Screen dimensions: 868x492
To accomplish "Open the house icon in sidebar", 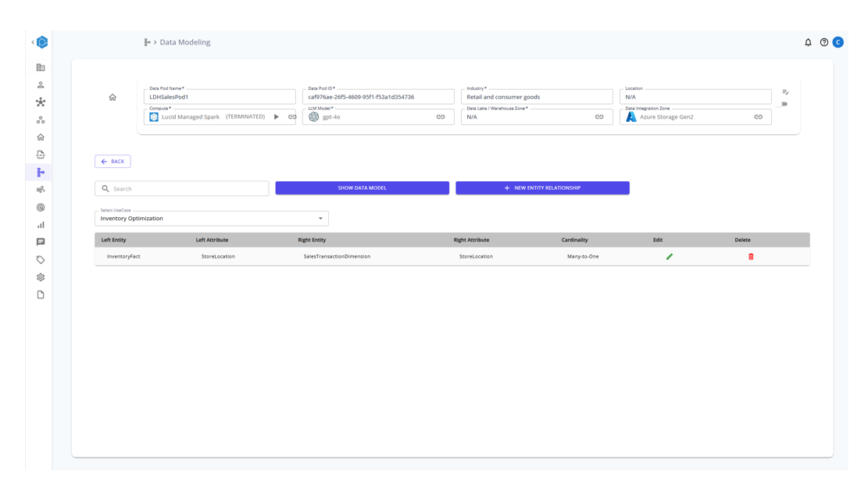I will [41, 137].
